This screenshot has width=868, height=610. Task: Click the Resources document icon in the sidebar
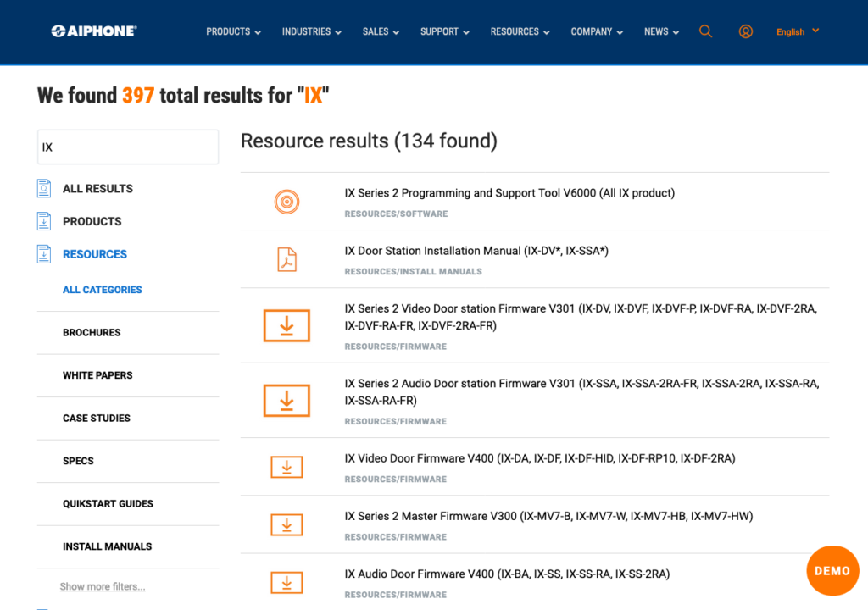[x=43, y=253]
